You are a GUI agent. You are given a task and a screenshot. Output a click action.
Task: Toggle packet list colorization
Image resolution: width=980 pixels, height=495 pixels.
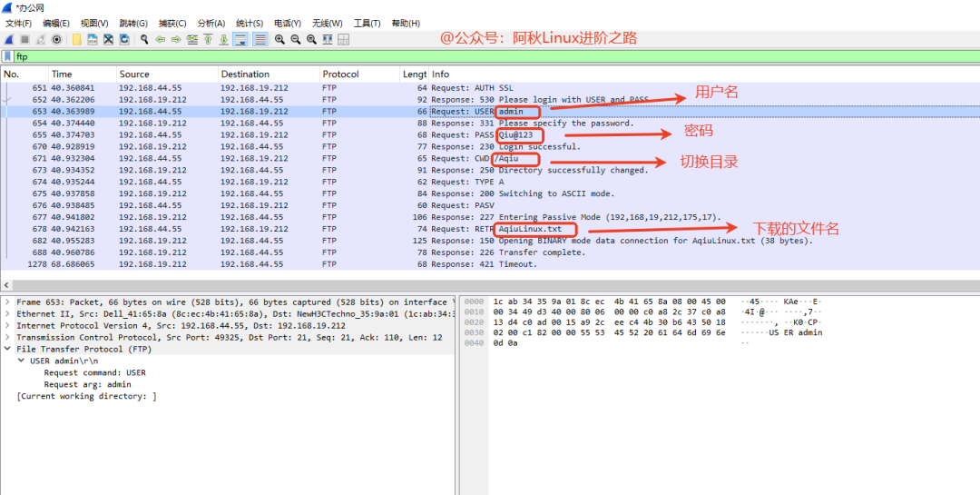260,39
